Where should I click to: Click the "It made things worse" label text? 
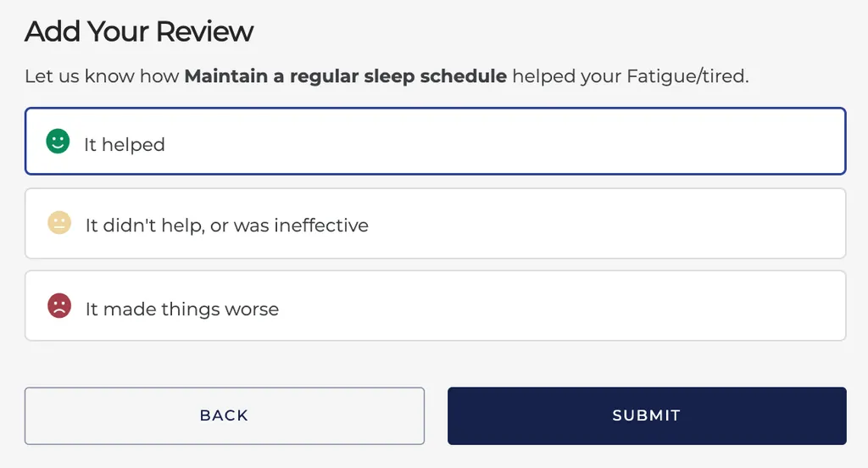[182, 309]
